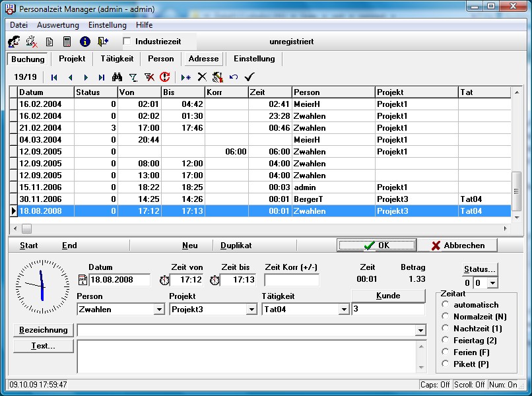Screen dimensions: 532x396
Task: Click the table's horizontal scrollbar thumb
Action: click(27, 229)
